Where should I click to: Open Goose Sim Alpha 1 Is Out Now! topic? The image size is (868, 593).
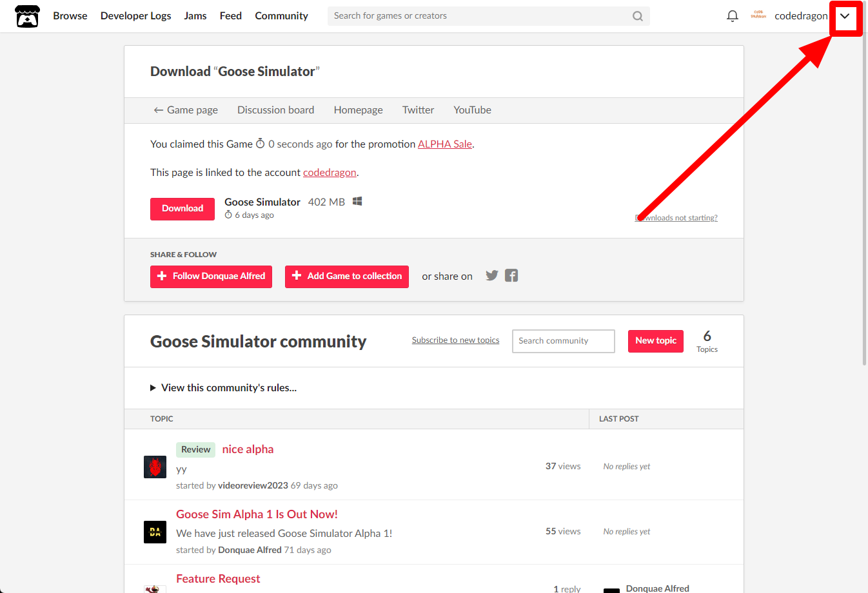tap(257, 514)
